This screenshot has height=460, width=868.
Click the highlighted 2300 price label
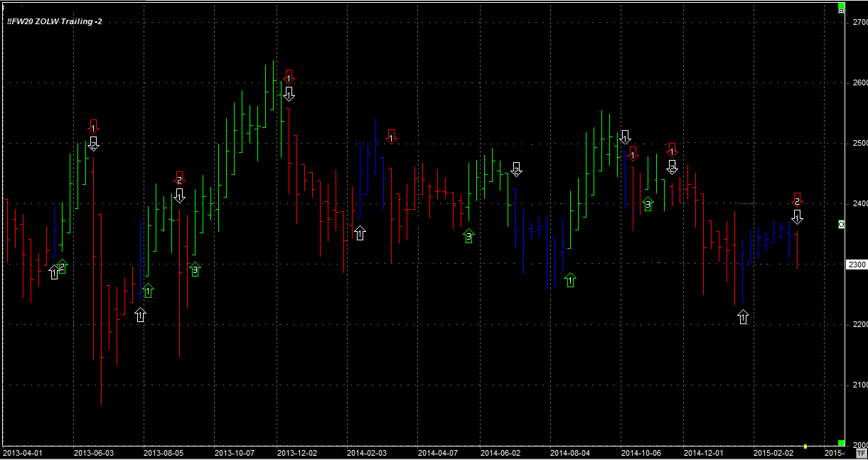(x=857, y=264)
